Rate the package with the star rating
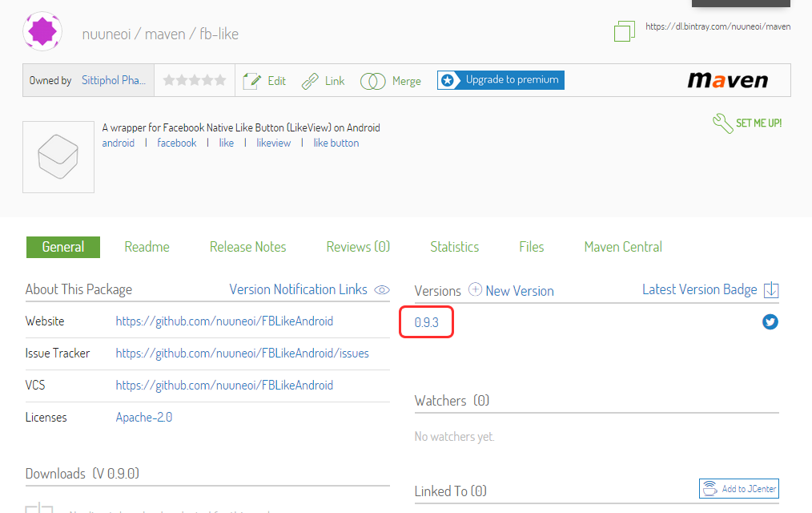 [194, 80]
